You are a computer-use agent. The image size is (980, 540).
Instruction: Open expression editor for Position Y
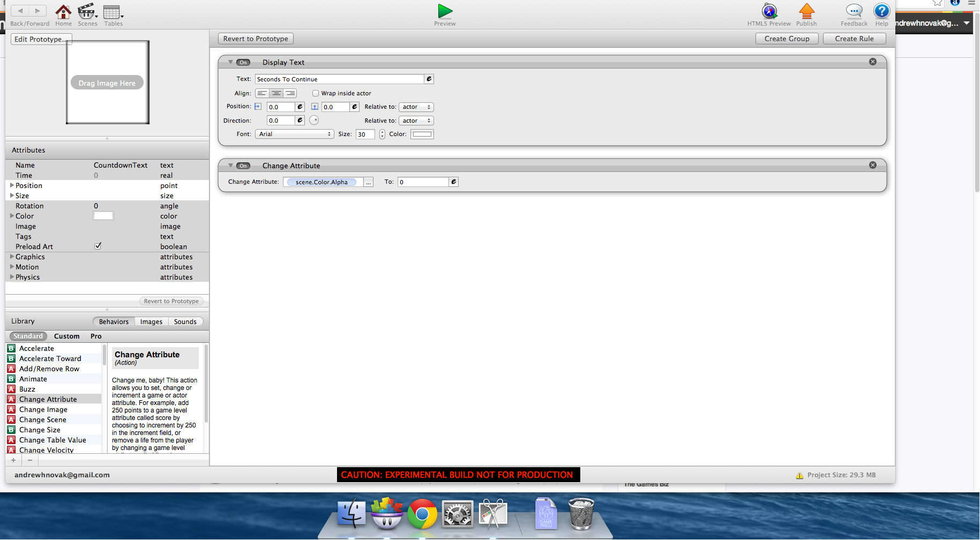(x=355, y=107)
